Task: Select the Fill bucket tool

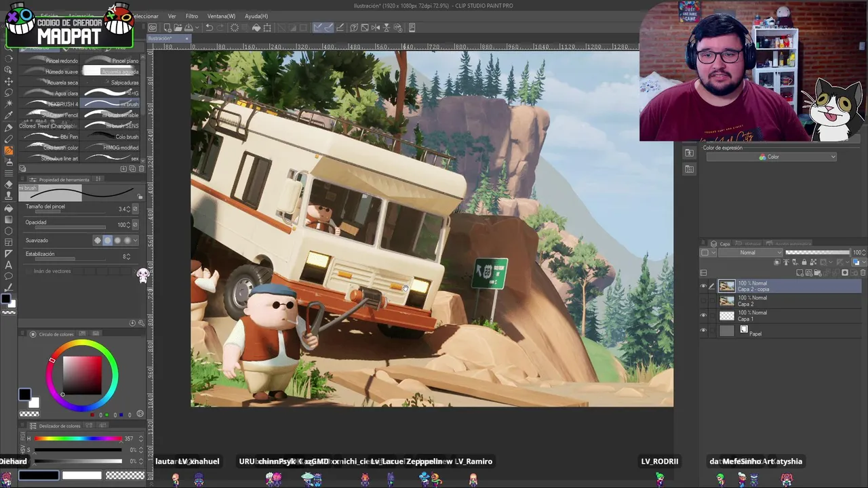Action: [x=9, y=208]
